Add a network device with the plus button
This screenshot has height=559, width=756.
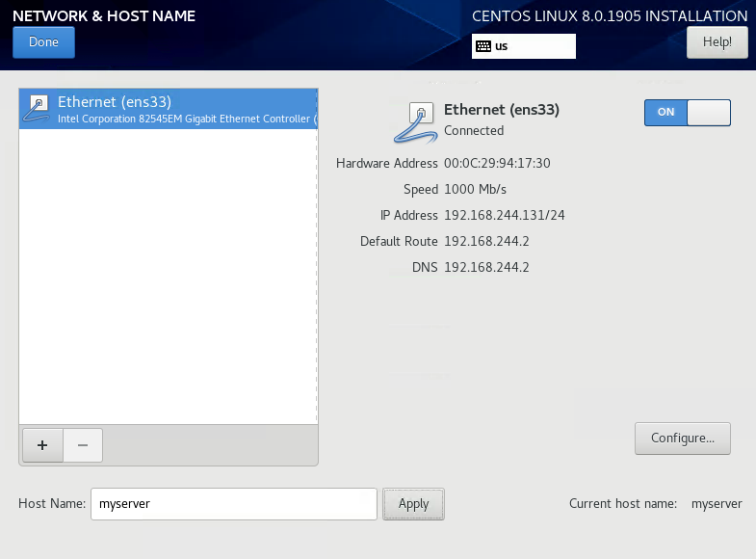coord(42,445)
